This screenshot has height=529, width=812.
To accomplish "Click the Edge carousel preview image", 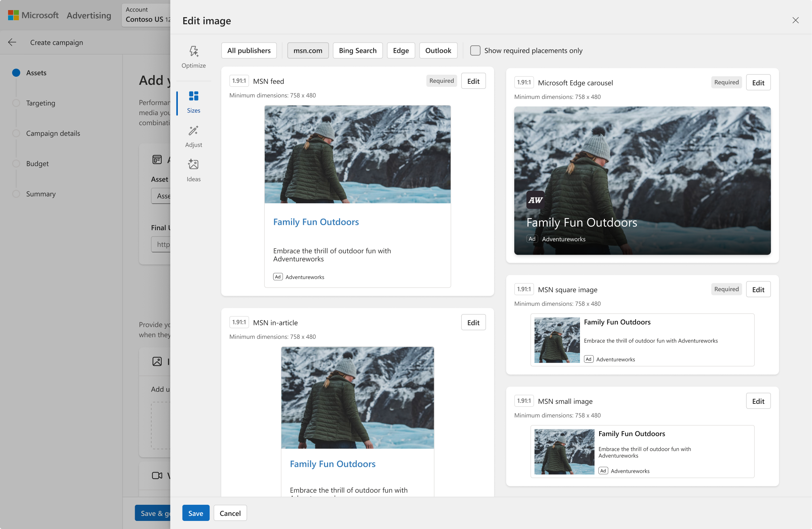I will [x=642, y=181].
